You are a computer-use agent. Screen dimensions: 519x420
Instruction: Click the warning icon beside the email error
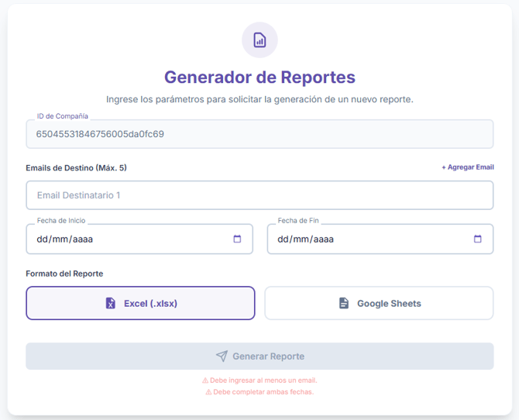pos(205,380)
